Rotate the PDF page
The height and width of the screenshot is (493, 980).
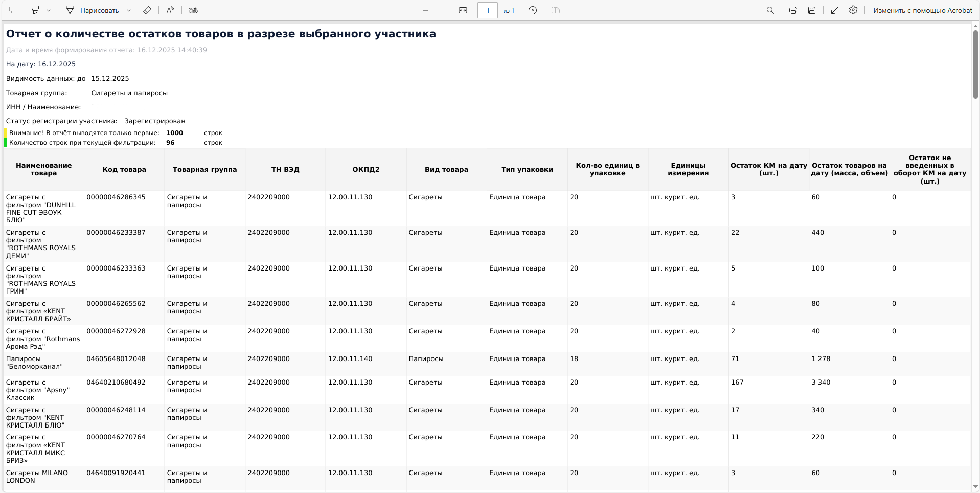click(x=533, y=10)
